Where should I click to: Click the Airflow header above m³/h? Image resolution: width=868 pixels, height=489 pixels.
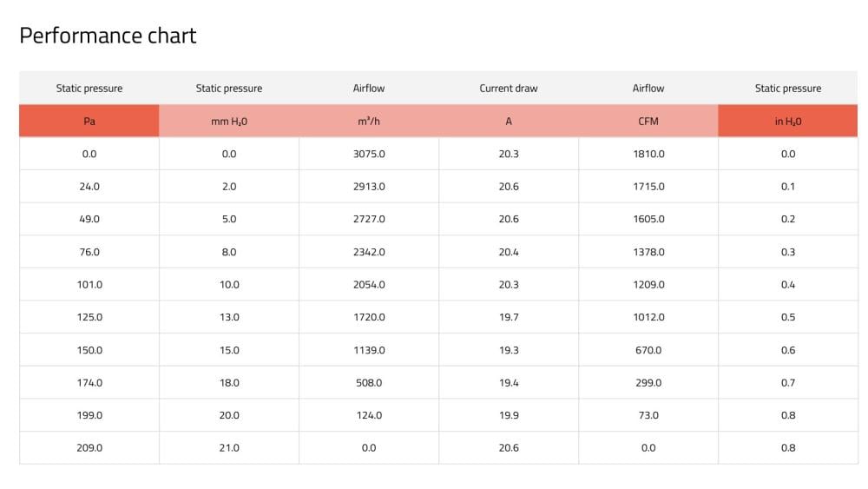[x=369, y=89]
